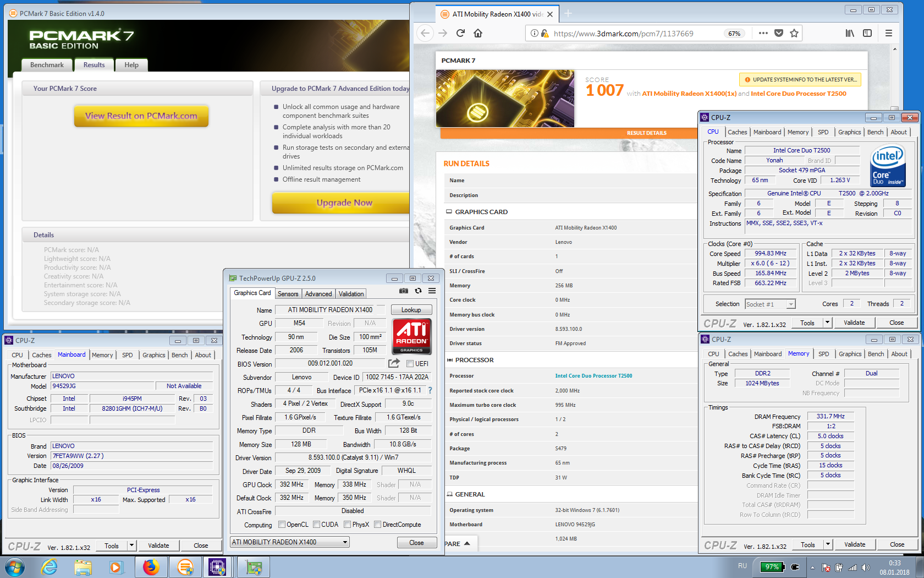The height and width of the screenshot is (578, 924).
Task: Toggle the OpenCL checkbox
Action: [282, 525]
